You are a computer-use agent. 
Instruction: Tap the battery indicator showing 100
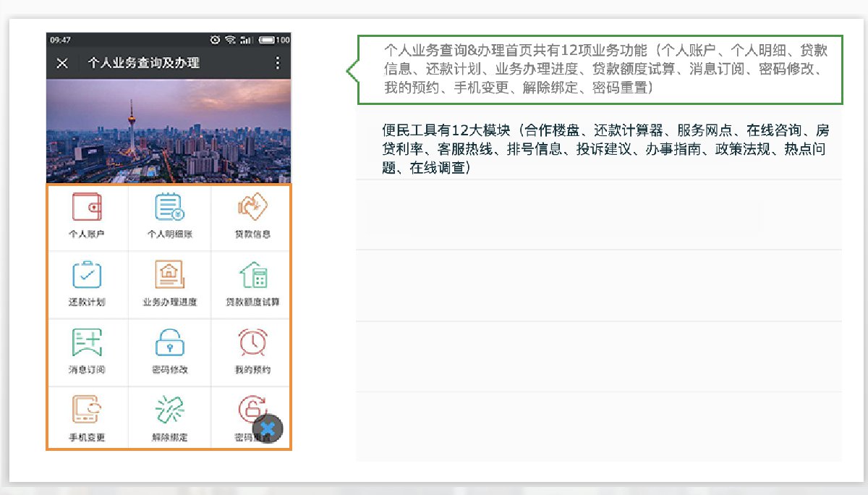[274, 39]
